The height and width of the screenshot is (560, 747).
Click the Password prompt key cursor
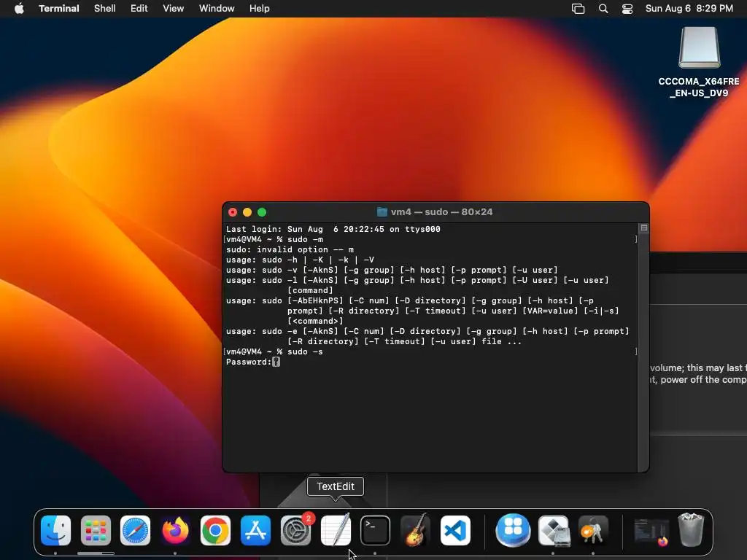point(276,362)
